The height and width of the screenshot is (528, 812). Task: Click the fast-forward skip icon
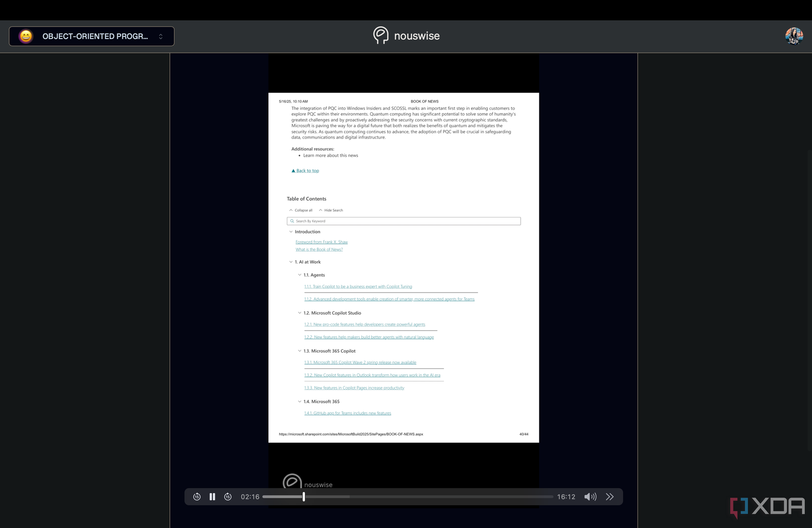coord(610,497)
